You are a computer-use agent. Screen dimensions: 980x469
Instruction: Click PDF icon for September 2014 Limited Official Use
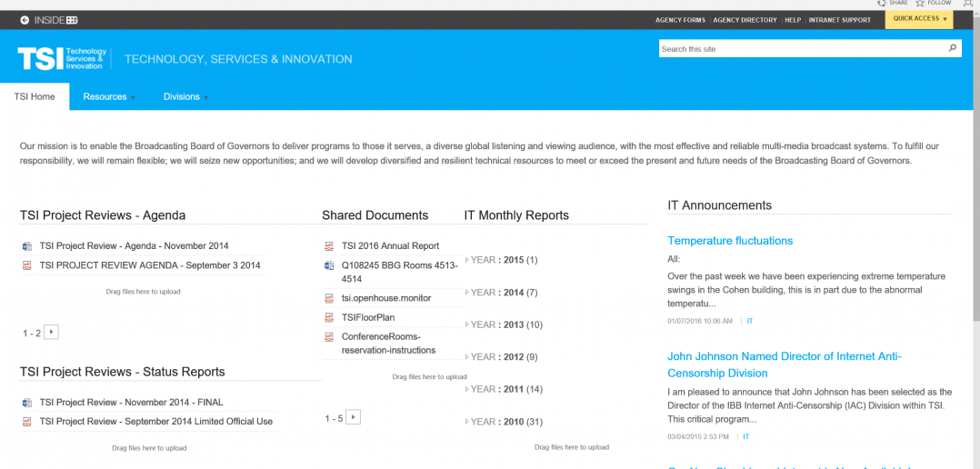tap(27, 422)
